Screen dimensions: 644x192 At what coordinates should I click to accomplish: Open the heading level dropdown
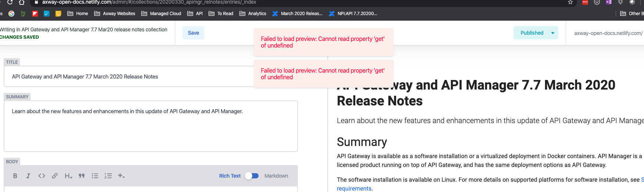coord(68,176)
